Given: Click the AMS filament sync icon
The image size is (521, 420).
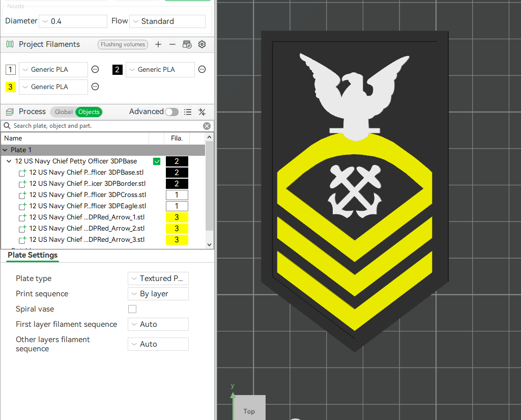Looking at the screenshot, I should 187,44.
